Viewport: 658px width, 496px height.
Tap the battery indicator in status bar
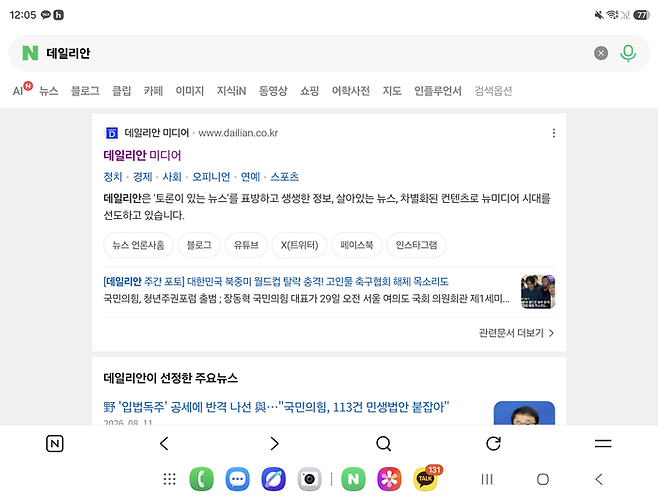pyautogui.click(x=641, y=15)
